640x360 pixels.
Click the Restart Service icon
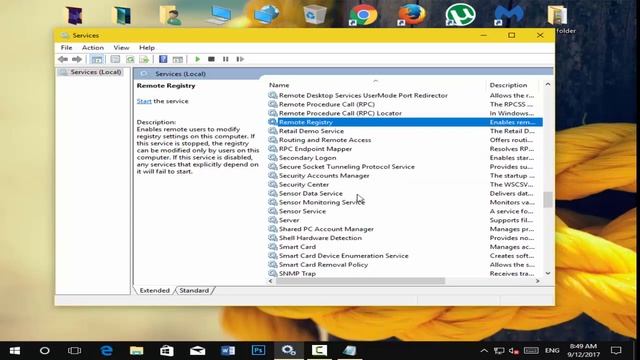coord(240,59)
